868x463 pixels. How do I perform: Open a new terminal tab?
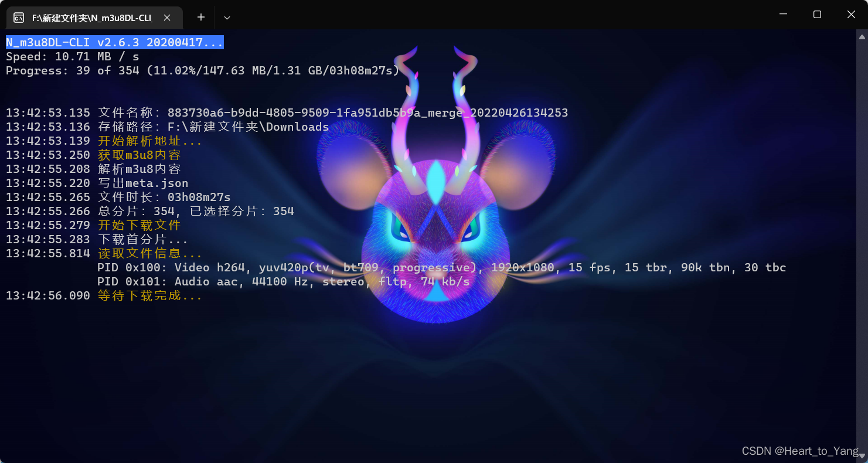pos(201,18)
